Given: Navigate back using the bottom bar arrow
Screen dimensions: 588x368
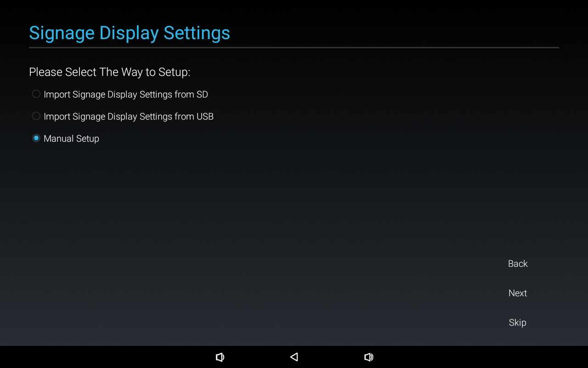Looking at the screenshot, I should [294, 357].
